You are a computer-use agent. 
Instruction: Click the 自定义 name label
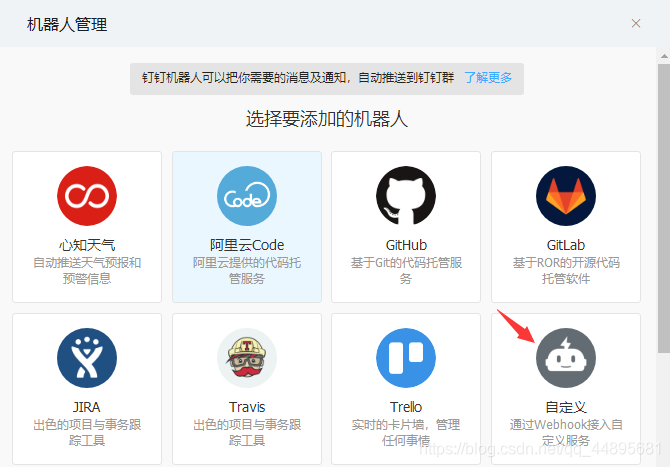point(566,407)
